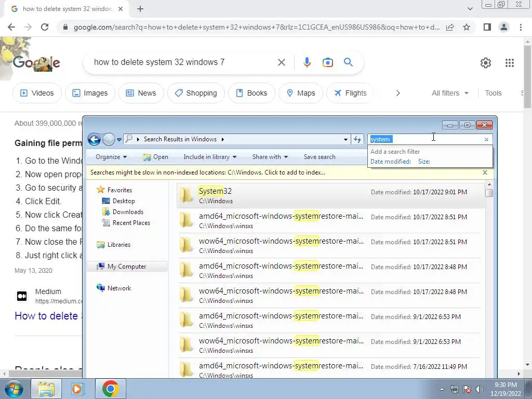Viewport: 532px width, 399px height.
Task: Switch to Books results tab
Action: pyautogui.click(x=251, y=93)
